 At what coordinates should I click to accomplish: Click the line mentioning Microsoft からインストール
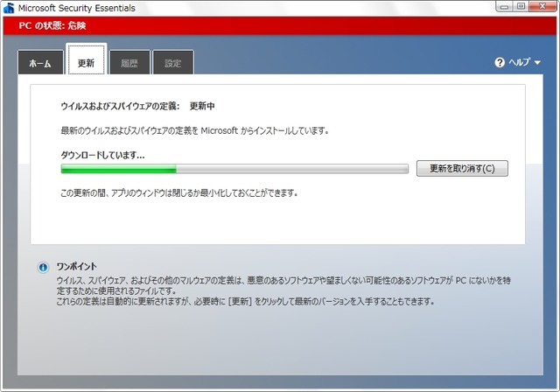click(x=194, y=130)
